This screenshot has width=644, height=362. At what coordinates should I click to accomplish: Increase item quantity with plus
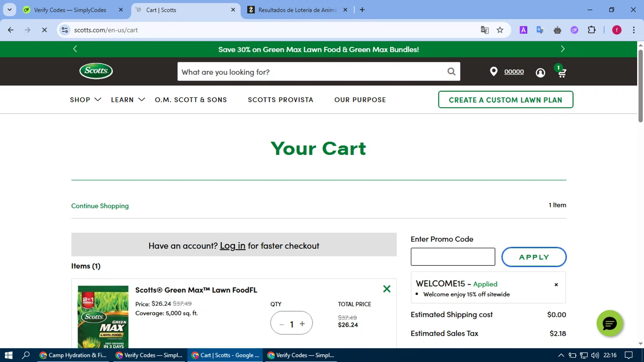[302, 324]
